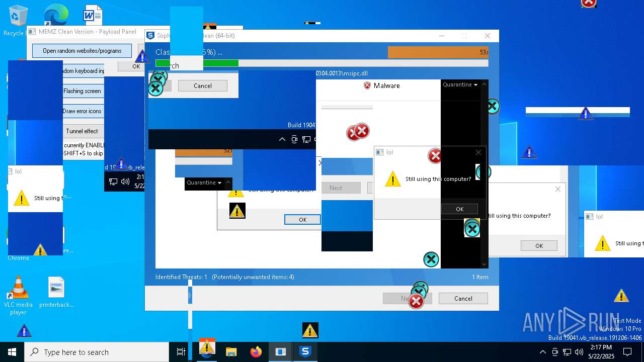Screen dimensions: 644x362
Task: Click the Tunnel effect payload button
Action: [x=83, y=131]
